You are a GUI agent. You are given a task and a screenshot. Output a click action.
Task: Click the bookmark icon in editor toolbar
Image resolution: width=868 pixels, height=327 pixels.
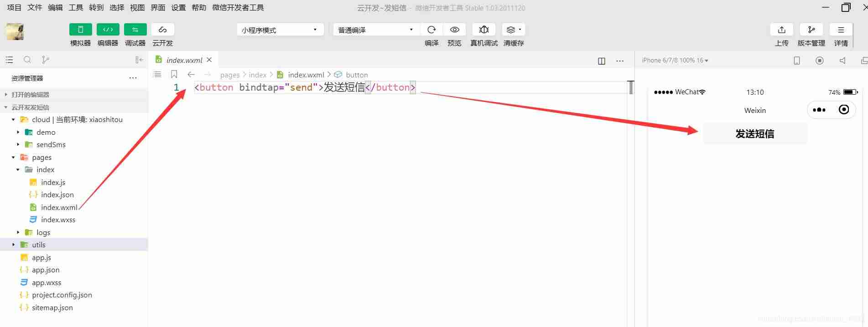pyautogui.click(x=174, y=74)
